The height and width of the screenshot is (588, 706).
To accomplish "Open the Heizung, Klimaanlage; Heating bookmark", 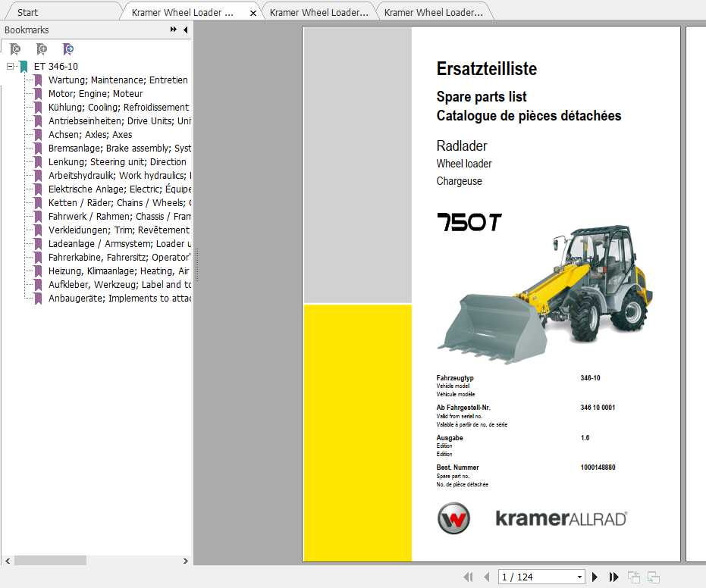I will pos(119,271).
